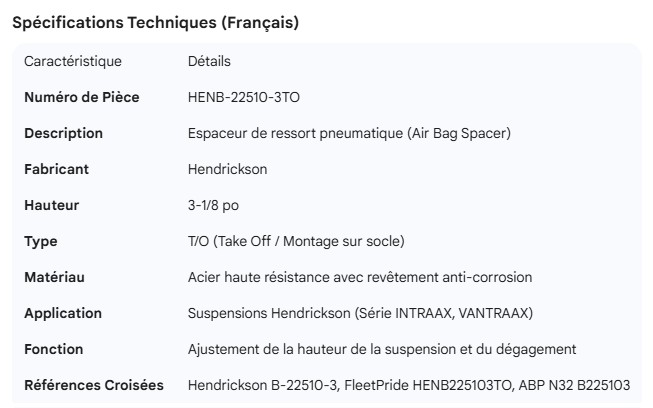
Task: Select the Fonction row label
Action: (x=53, y=350)
